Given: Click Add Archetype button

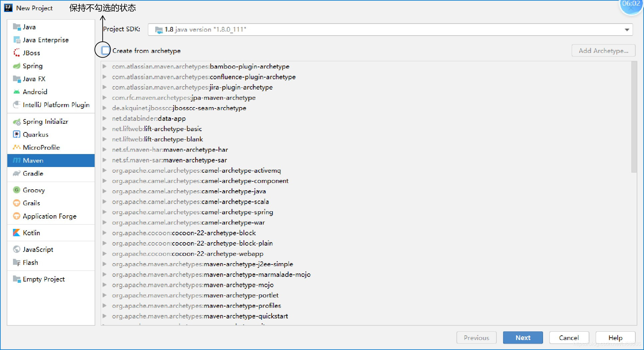Looking at the screenshot, I should pyautogui.click(x=603, y=51).
